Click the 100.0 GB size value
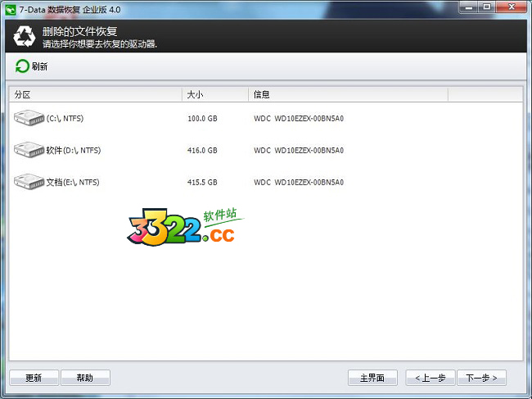This screenshot has width=532, height=399. [x=202, y=119]
